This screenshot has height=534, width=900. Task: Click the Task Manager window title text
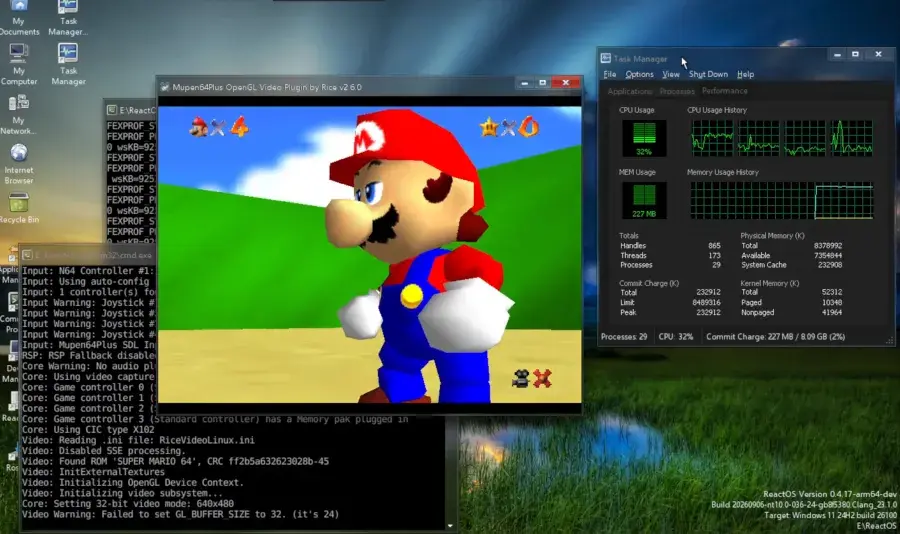(x=640, y=59)
